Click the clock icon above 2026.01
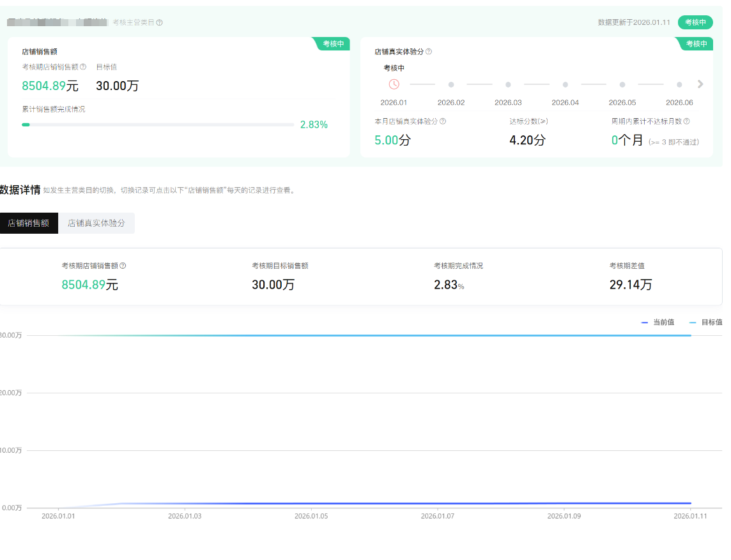This screenshot has height=560, width=731. click(394, 84)
